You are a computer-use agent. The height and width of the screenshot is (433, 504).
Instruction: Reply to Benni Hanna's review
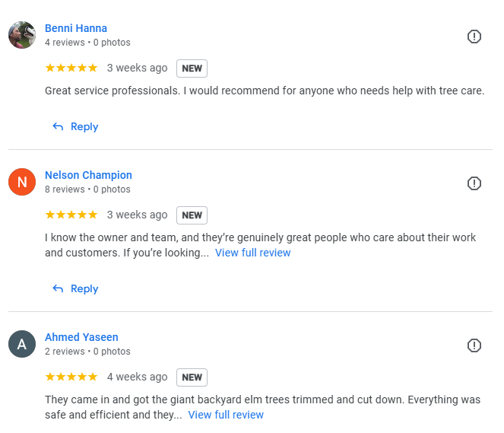(76, 127)
